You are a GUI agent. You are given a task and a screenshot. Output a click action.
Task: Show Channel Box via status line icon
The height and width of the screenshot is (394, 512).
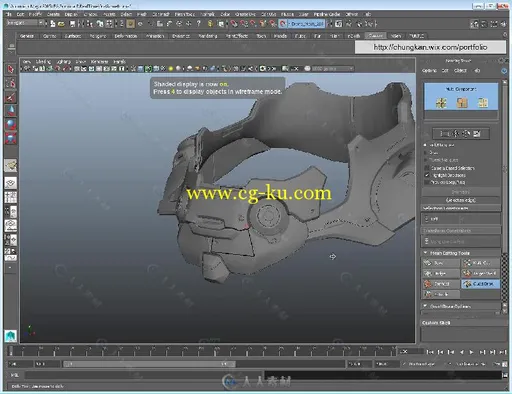coord(503,24)
